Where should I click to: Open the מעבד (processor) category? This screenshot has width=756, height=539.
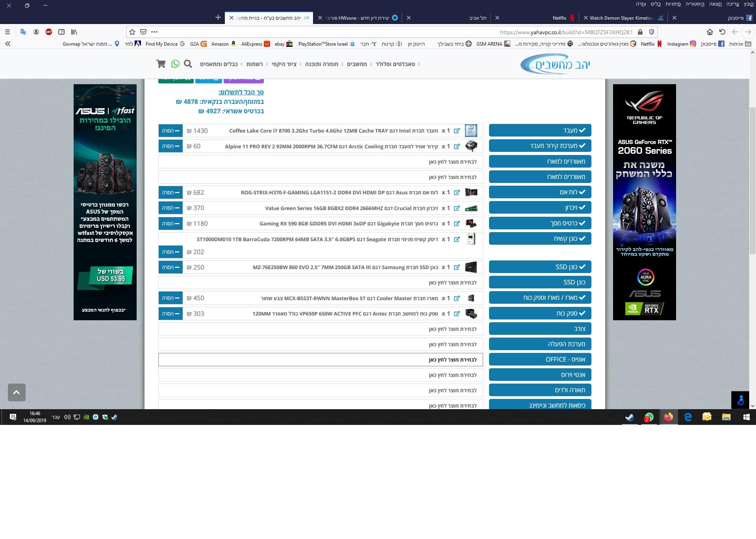click(x=540, y=130)
